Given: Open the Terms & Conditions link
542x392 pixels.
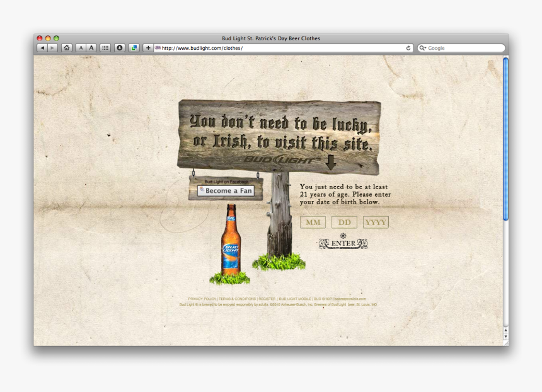Looking at the screenshot, I should (x=237, y=299).
